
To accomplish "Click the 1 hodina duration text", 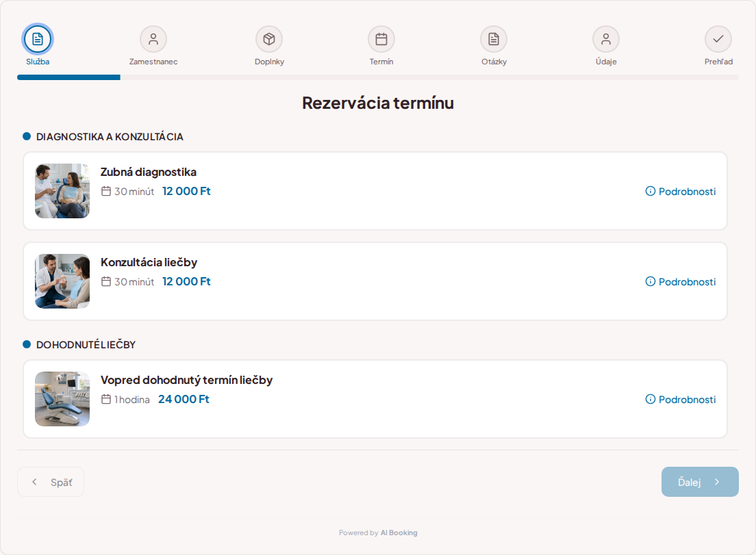I will tap(132, 400).
